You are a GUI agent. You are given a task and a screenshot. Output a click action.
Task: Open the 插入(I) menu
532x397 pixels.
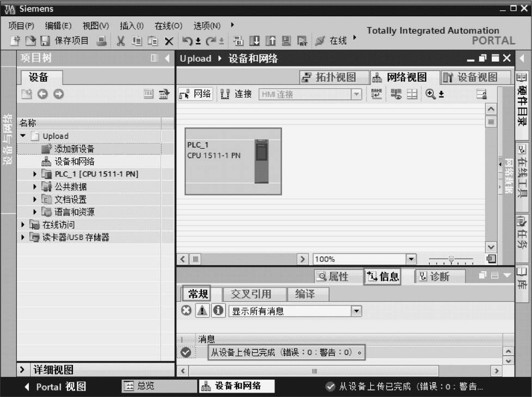point(132,26)
